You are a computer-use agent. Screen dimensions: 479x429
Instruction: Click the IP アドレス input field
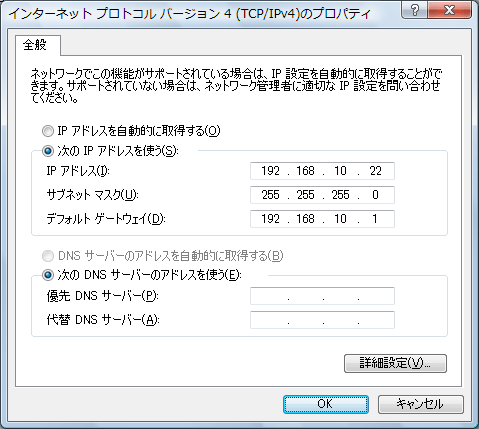click(x=322, y=171)
